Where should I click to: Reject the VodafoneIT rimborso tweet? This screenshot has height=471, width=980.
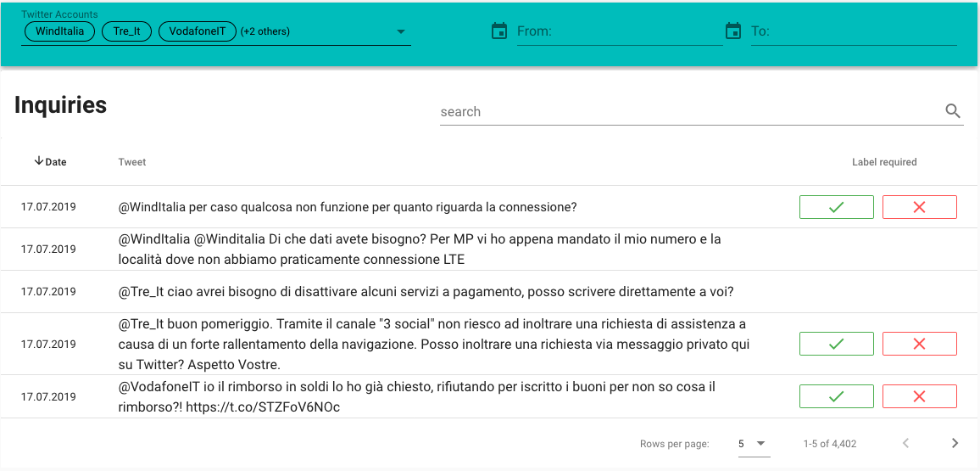(919, 396)
